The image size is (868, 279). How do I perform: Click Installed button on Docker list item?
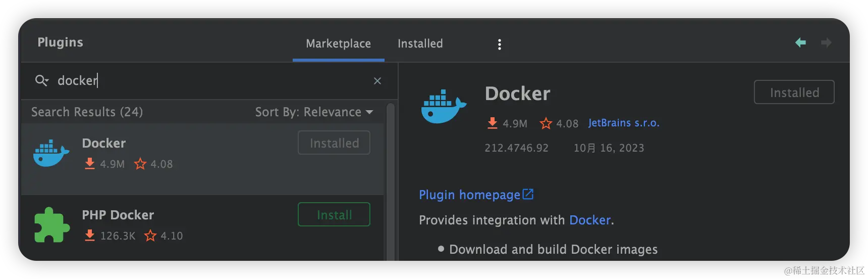(334, 143)
